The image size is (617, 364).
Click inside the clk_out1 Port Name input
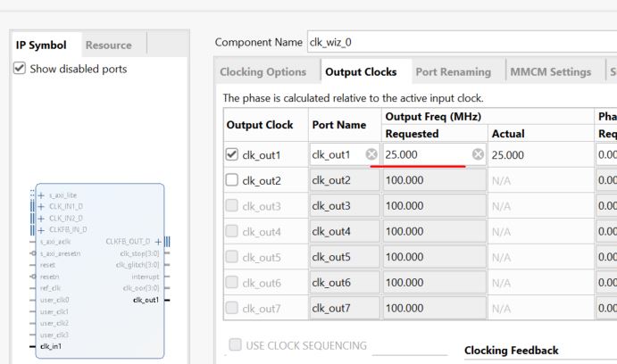point(335,154)
